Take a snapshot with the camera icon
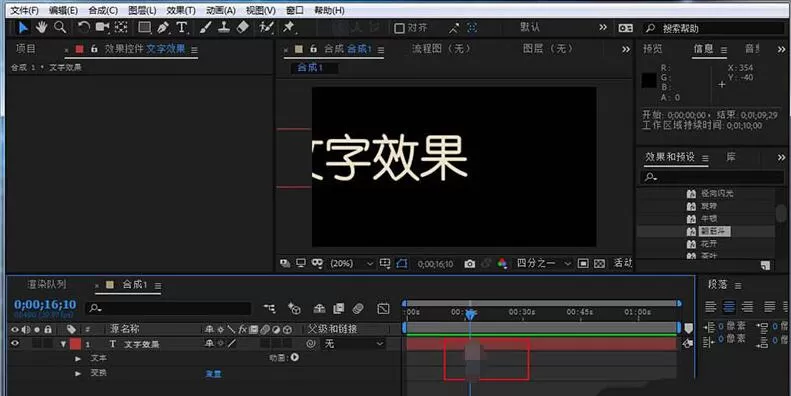791x396 pixels. 470,264
